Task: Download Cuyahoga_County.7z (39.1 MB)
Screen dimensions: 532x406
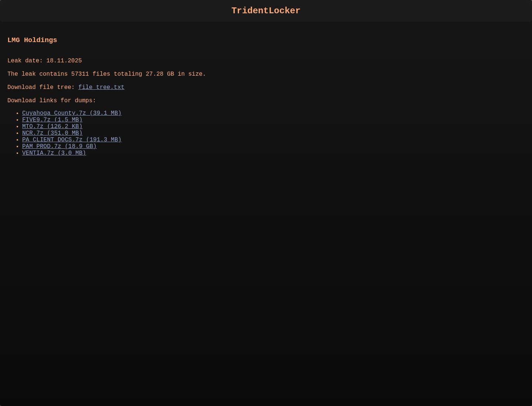Action: [x=72, y=113]
